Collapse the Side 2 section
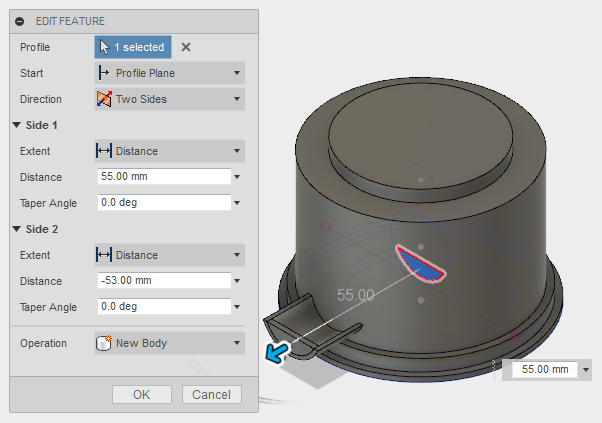602x423 pixels. tap(17, 229)
